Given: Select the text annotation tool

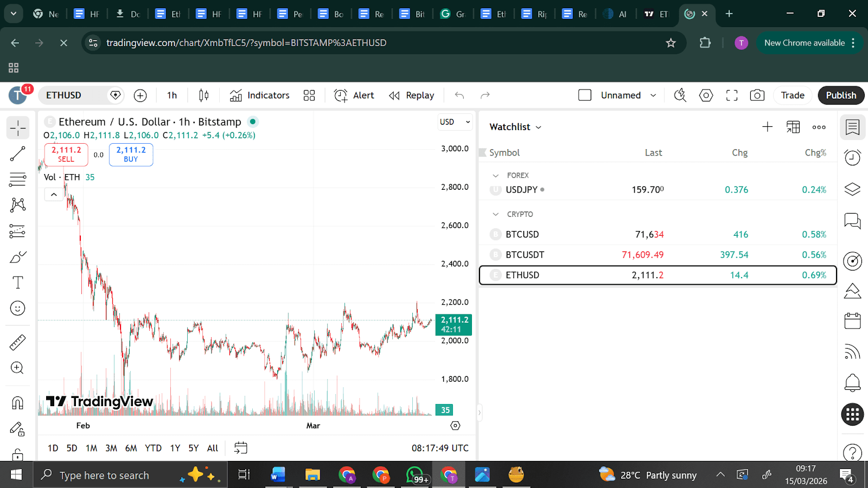Looking at the screenshot, I should pyautogui.click(x=18, y=282).
